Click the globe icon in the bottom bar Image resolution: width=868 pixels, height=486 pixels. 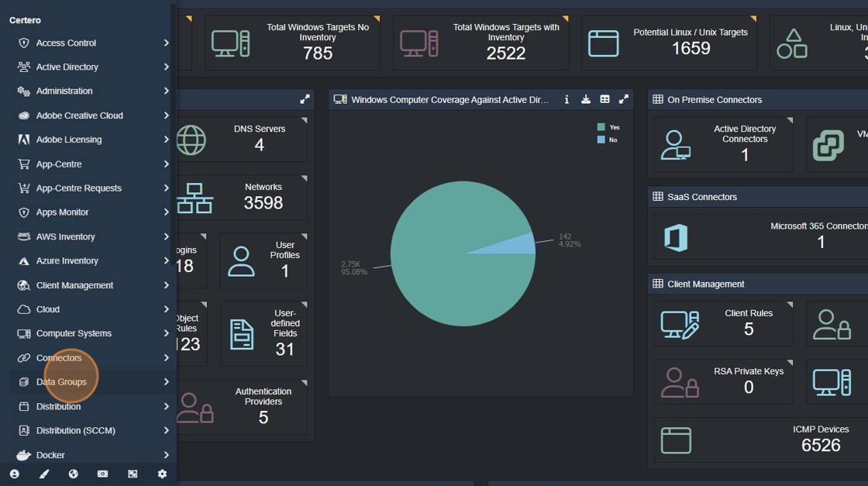[x=73, y=474]
